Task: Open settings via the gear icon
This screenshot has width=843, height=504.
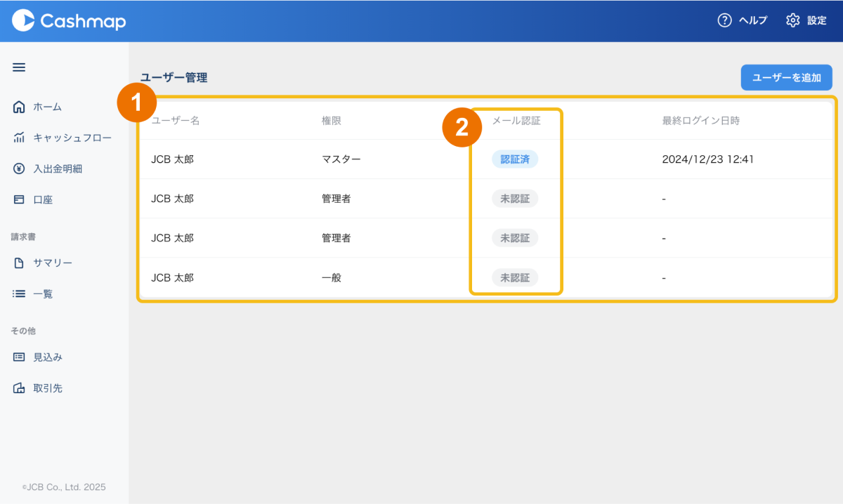Action: pyautogui.click(x=793, y=20)
